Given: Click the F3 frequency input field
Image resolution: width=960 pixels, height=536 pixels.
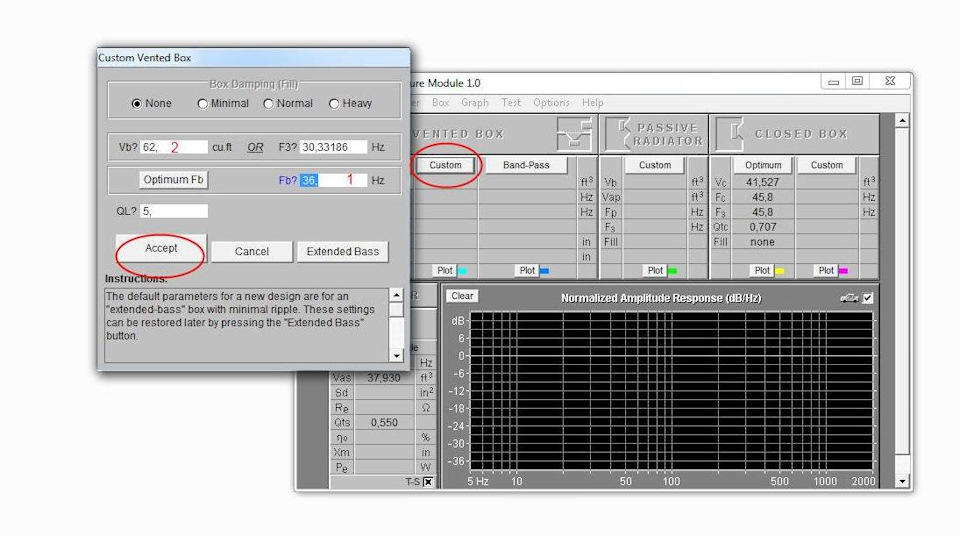Looking at the screenshot, I should point(333,147).
